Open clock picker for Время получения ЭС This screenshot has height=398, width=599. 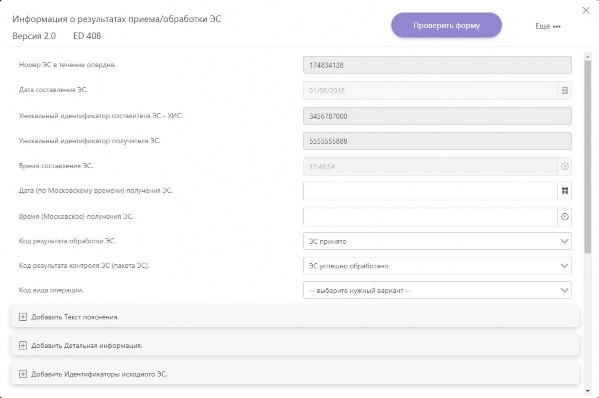click(565, 217)
